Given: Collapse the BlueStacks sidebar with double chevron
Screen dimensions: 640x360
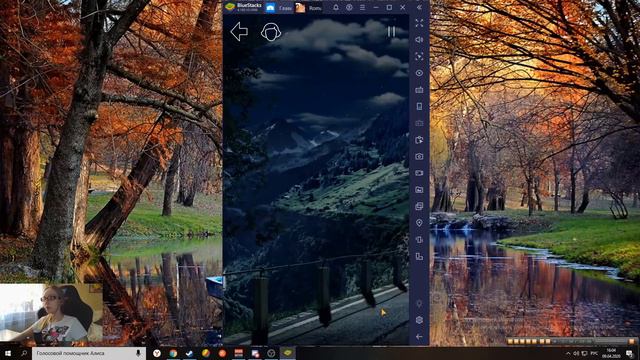Looking at the screenshot, I should 419,7.
